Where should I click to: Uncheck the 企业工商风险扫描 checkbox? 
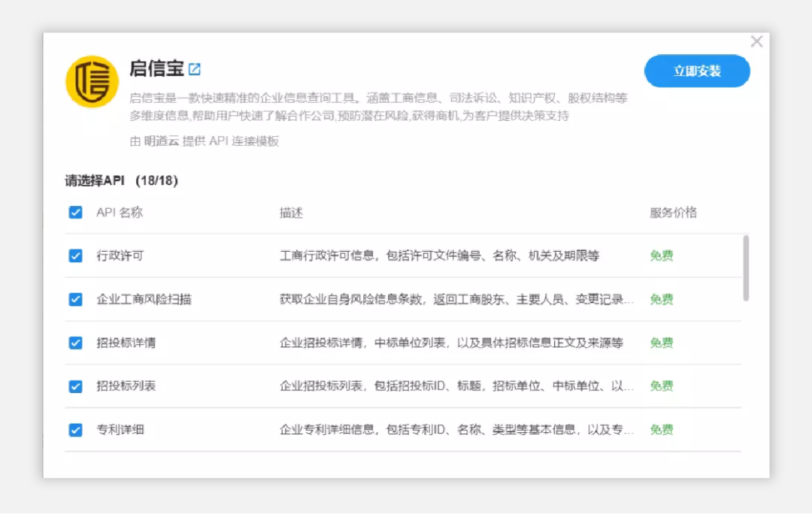[75, 299]
